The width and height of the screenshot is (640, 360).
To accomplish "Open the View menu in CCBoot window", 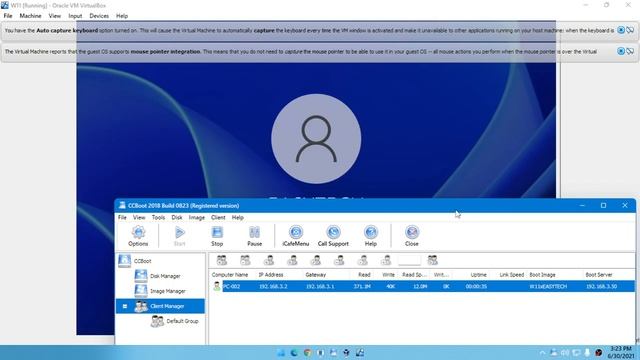I will tap(139, 218).
